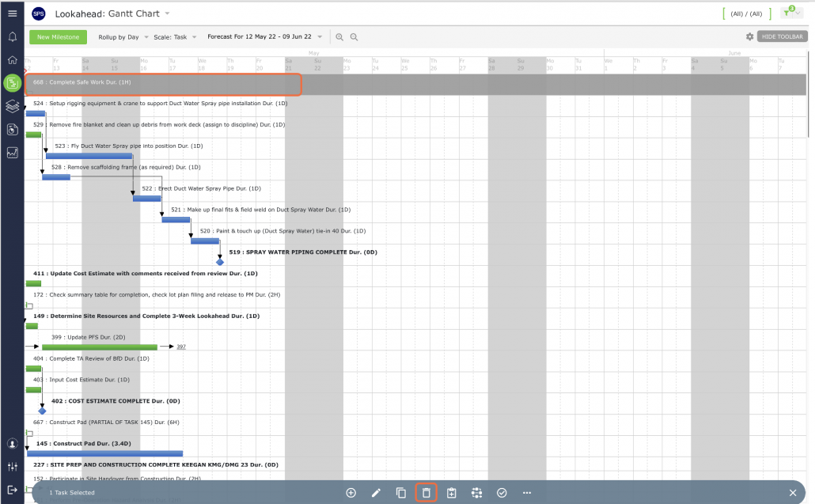Open the (All) / (All) filter selector
The height and width of the screenshot is (504, 815).
click(x=746, y=13)
